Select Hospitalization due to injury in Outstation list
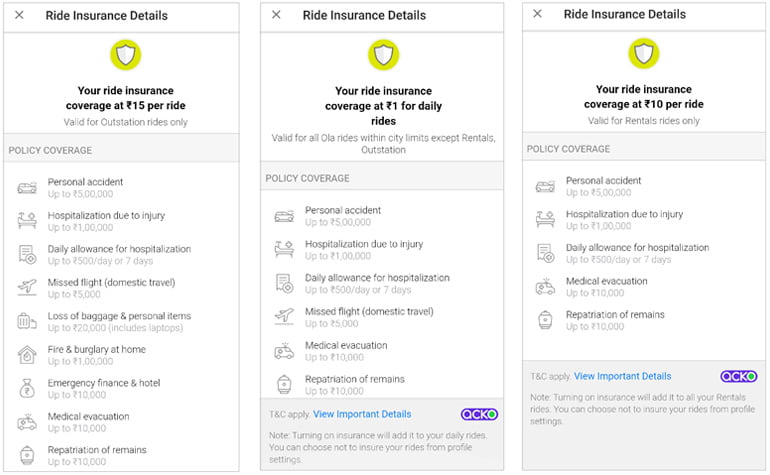770x475 pixels. tap(106, 216)
